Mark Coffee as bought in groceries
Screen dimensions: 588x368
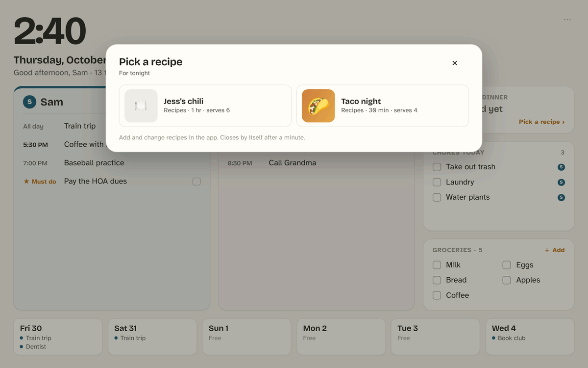[x=437, y=295]
